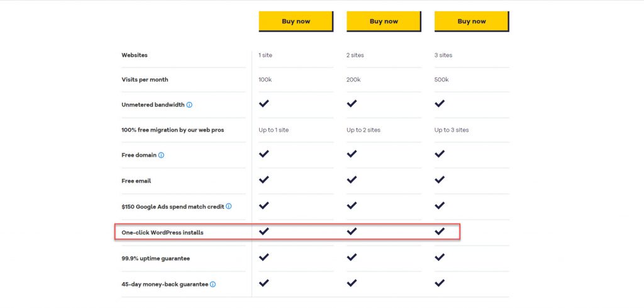Click Buy now for the 1 site plan
Screen dimensions: 644x308
(296, 21)
